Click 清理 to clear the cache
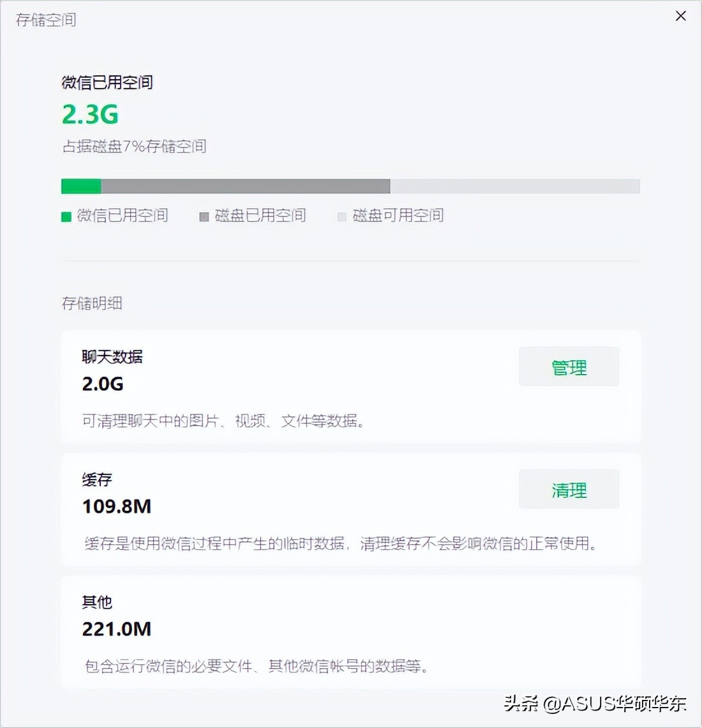This screenshot has width=702, height=728. coord(569,489)
